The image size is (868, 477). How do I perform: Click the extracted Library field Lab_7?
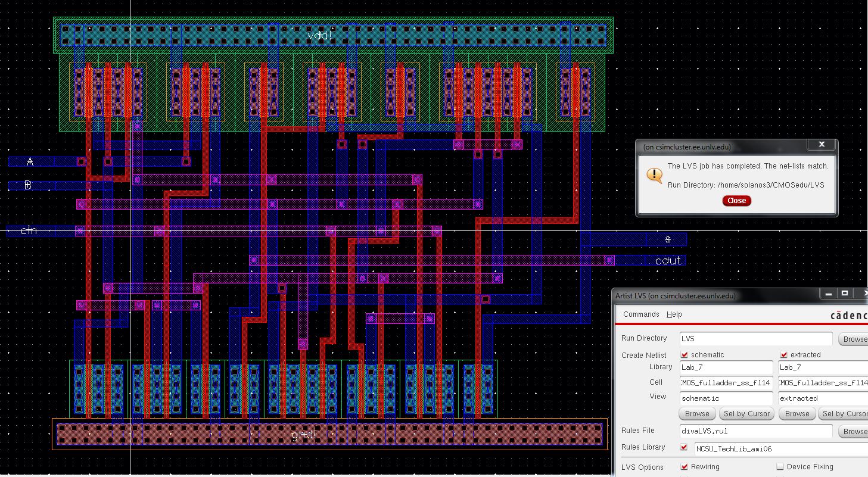823,367
